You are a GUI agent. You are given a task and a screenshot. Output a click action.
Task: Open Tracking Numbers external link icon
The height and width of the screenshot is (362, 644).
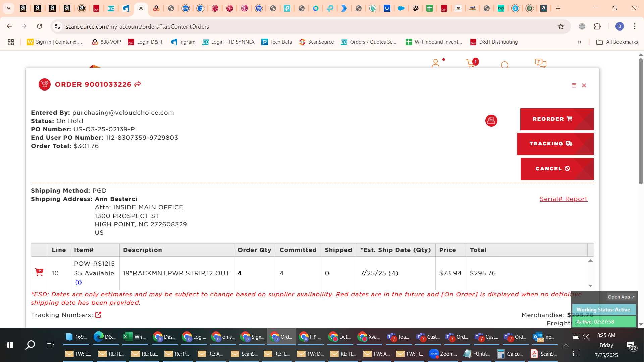click(x=98, y=315)
